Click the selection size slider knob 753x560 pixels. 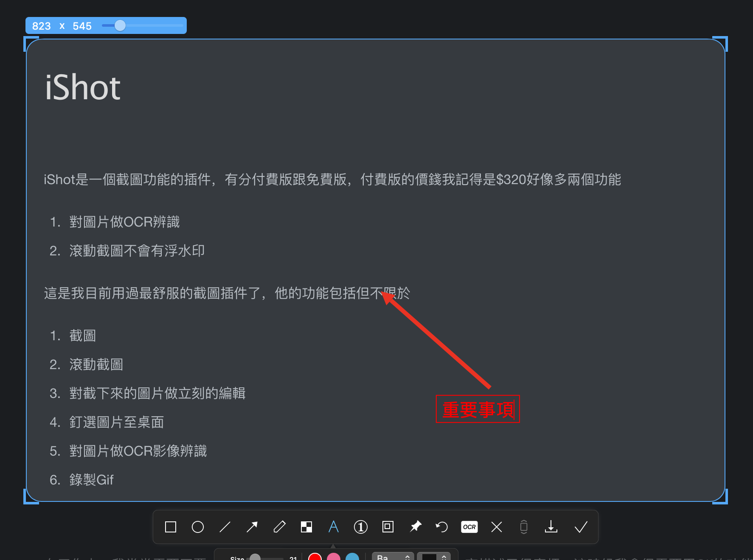pyautogui.click(x=120, y=25)
